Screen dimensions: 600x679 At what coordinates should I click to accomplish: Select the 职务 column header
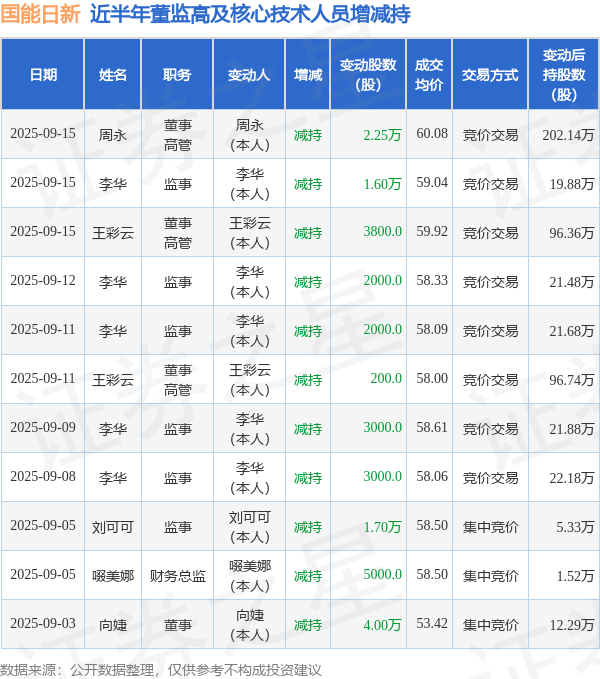point(177,74)
